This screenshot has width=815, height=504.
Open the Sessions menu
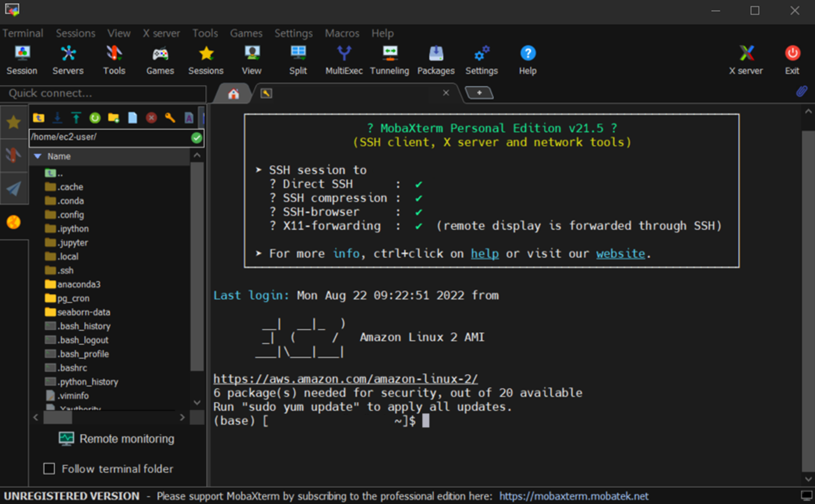click(75, 33)
